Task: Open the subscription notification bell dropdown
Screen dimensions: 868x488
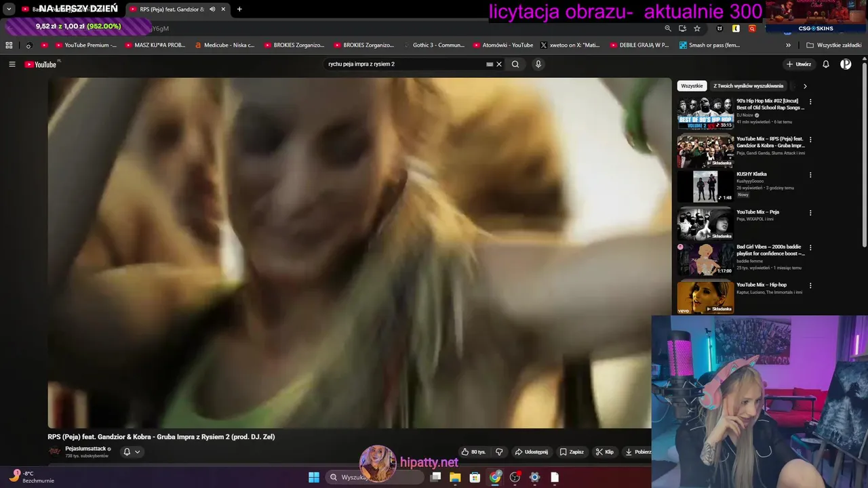Action: [132, 452]
